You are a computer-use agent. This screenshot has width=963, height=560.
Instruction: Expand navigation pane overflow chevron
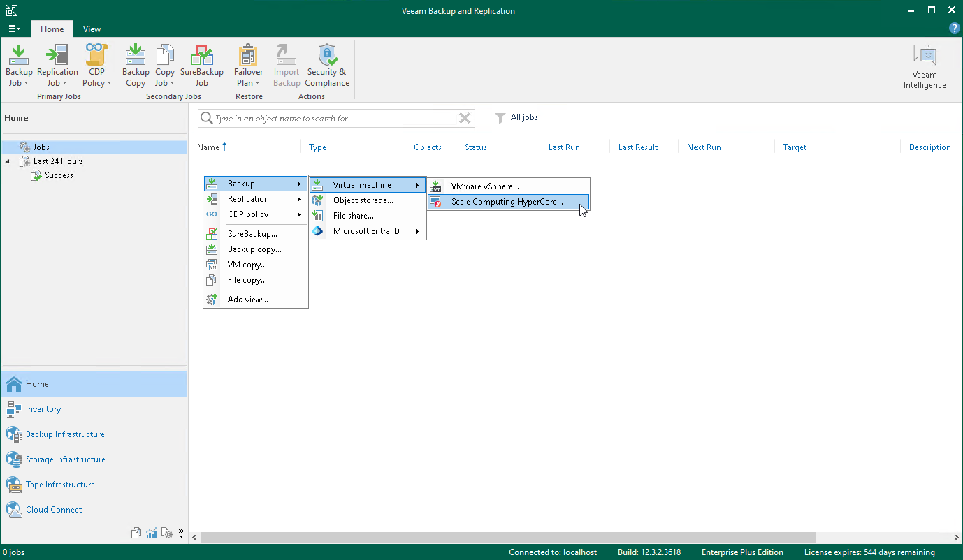(x=181, y=533)
